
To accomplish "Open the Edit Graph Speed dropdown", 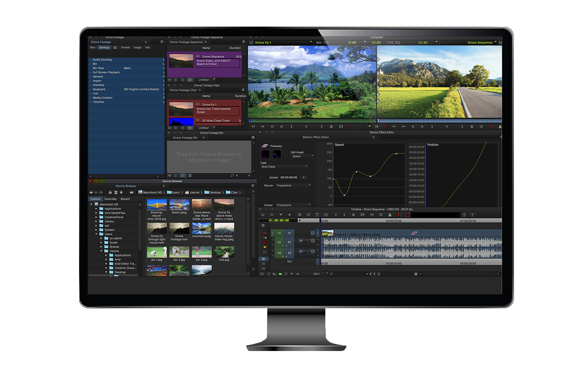I will pyautogui.click(x=302, y=156).
